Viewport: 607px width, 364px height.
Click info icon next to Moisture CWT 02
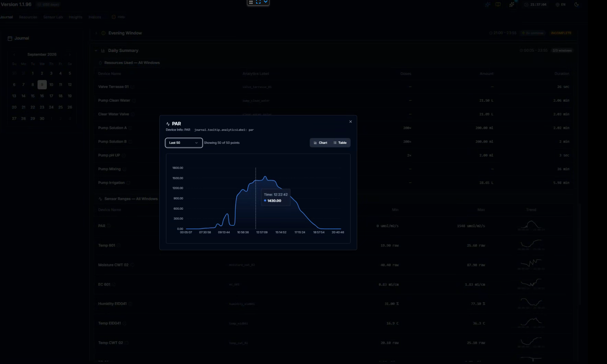click(132, 265)
